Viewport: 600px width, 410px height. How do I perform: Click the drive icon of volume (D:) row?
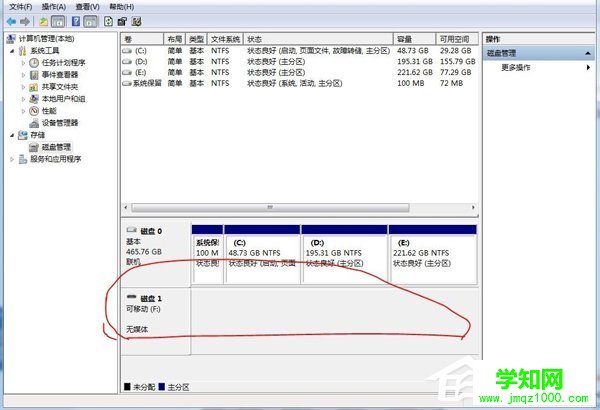(x=127, y=62)
